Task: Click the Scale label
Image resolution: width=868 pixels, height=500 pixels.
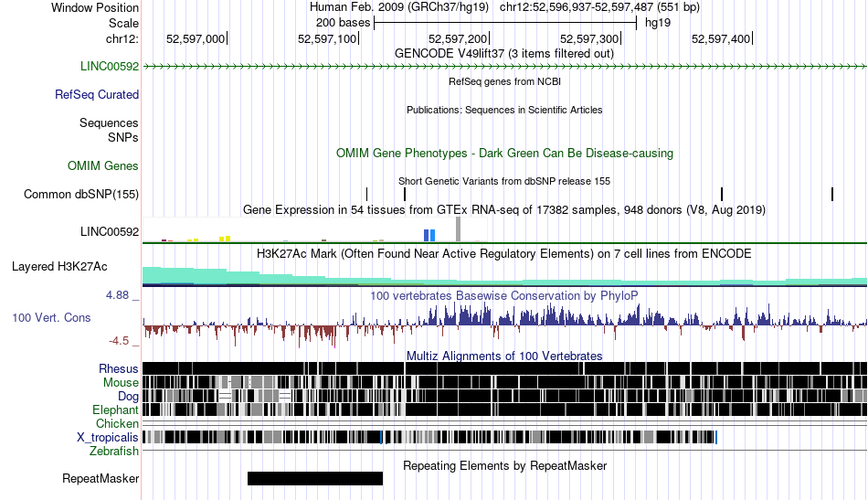Action: coord(123,23)
